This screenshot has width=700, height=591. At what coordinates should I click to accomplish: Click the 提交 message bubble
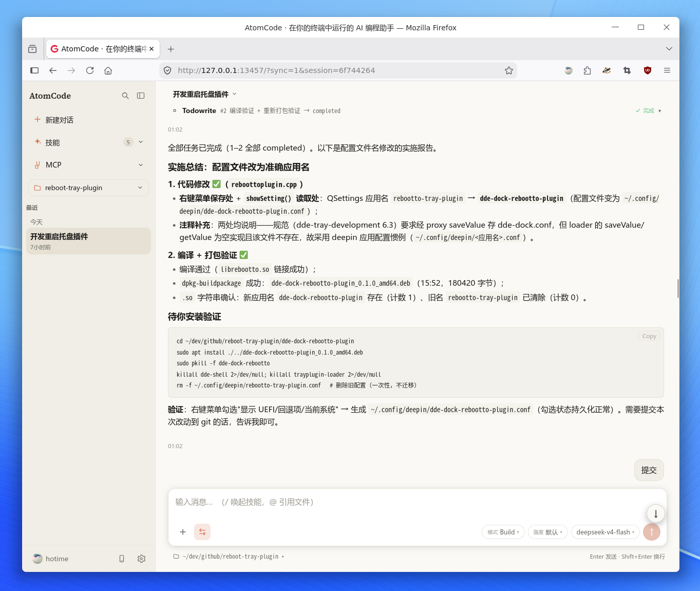(649, 470)
